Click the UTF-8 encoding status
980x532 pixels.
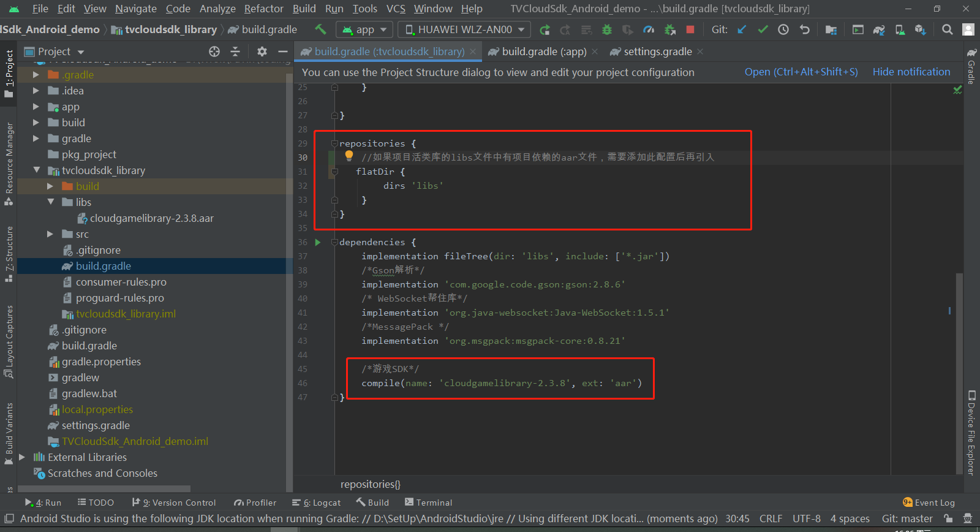(806, 519)
